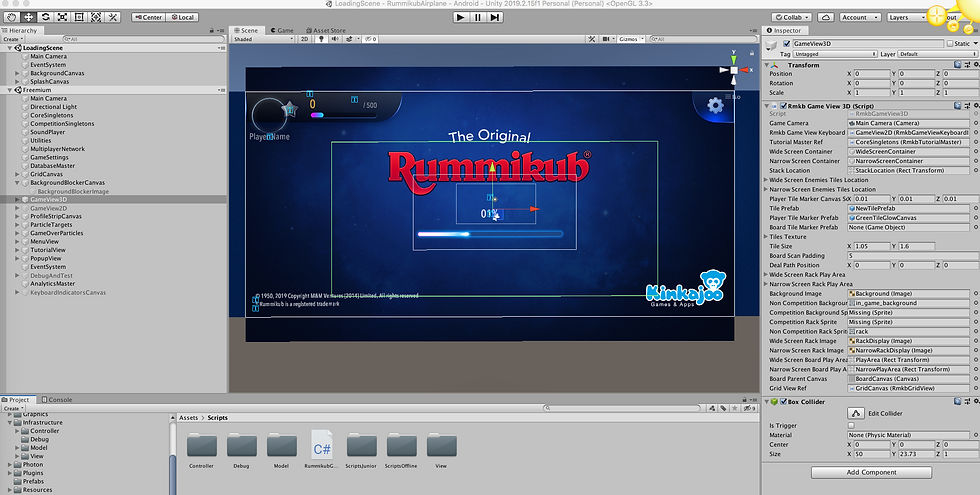
Task: Click the Add Component button
Action: [x=871, y=472]
